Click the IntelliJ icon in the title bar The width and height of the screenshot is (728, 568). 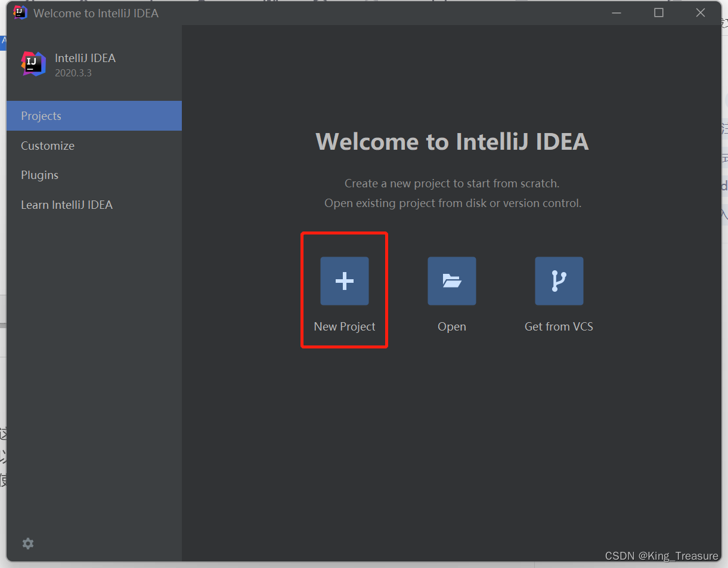click(x=20, y=13)
